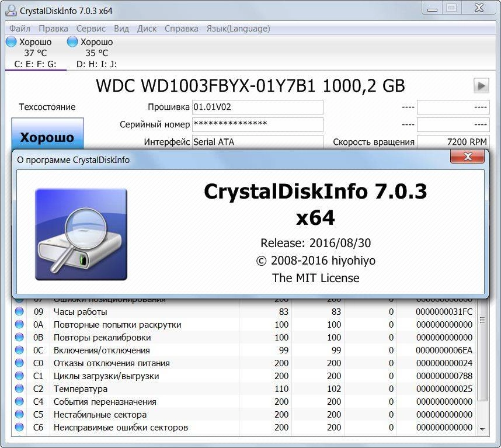The image size is (501, 448).
Task: Click the status orb next to Температура
Action: tap(19, 388)
